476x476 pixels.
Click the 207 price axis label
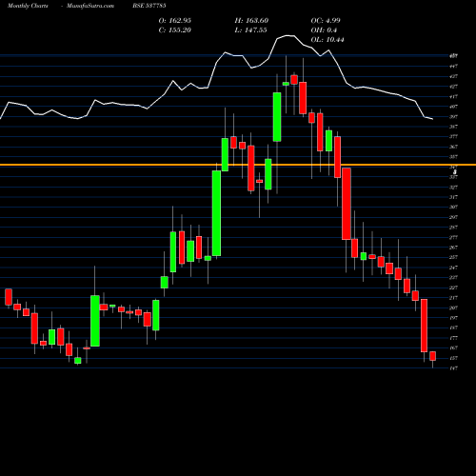pyautogui.click(x=453, y=307)
